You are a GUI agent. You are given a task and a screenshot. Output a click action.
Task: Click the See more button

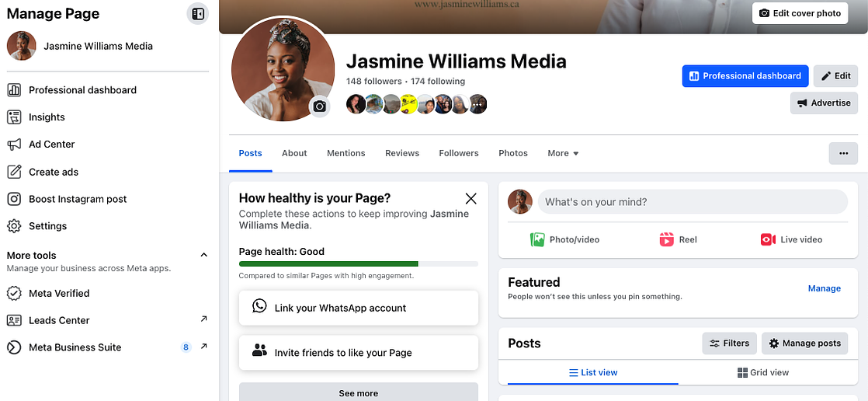point(358,393)
